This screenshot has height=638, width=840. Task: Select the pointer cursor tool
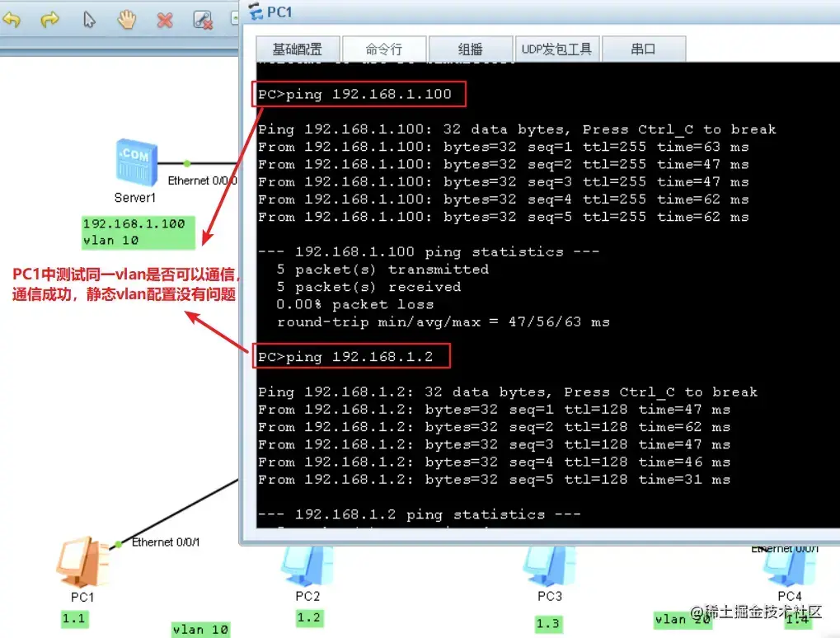[x=89, y=20]
